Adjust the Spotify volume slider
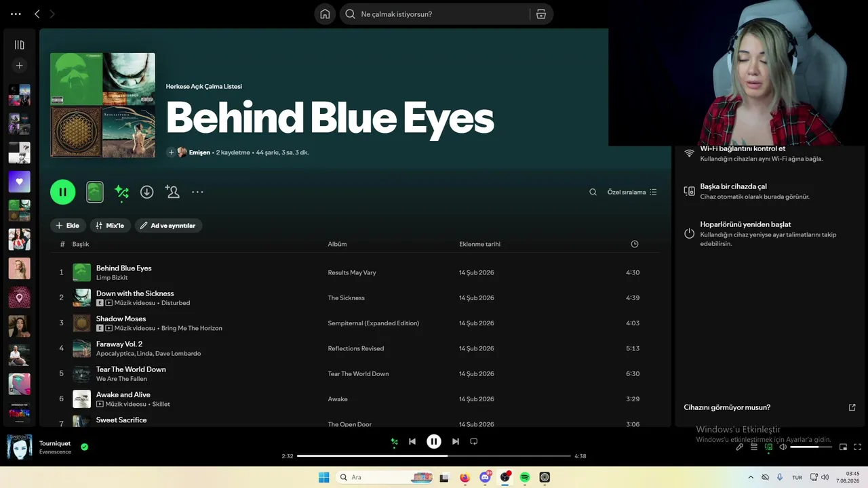868x488 pixels. coord(810,447)
